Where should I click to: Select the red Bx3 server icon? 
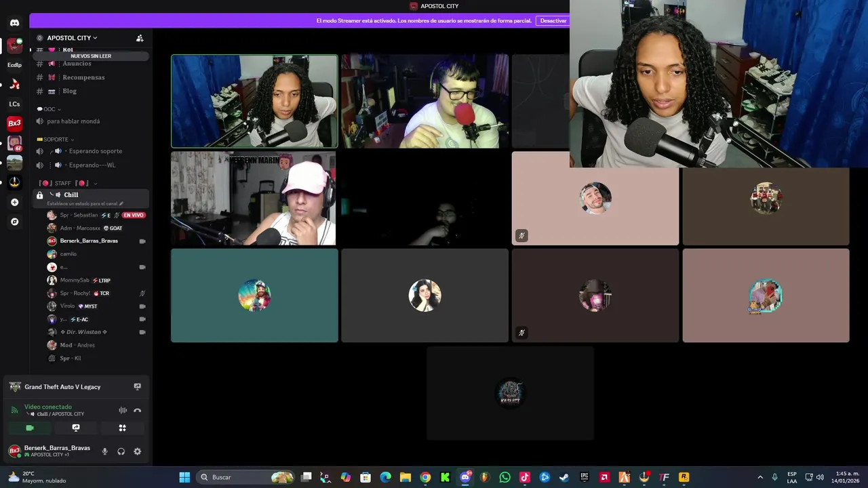click(14, 123)
